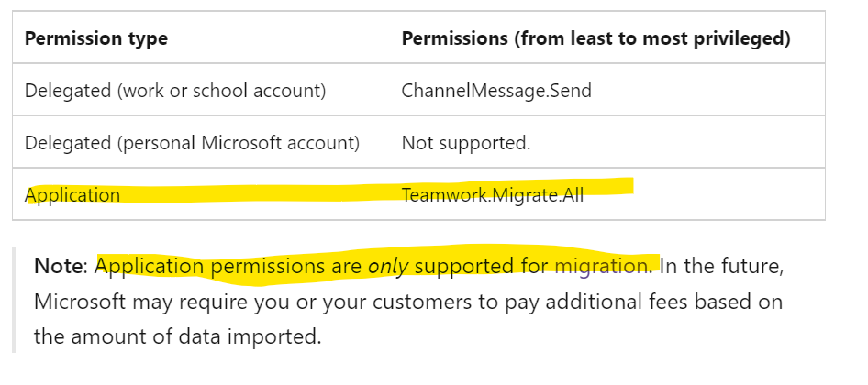Image resolution: width=868 pixels, height=385 pixels.
Task: Click the yellow highlight between Application and Teamwork.Migrate.All
Action: coord(261,193)
